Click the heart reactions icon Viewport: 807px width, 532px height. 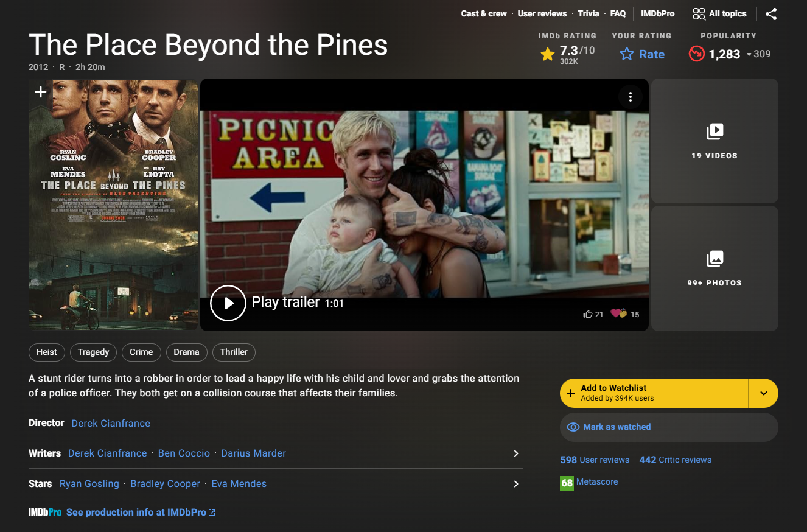(x=619, y=313)
